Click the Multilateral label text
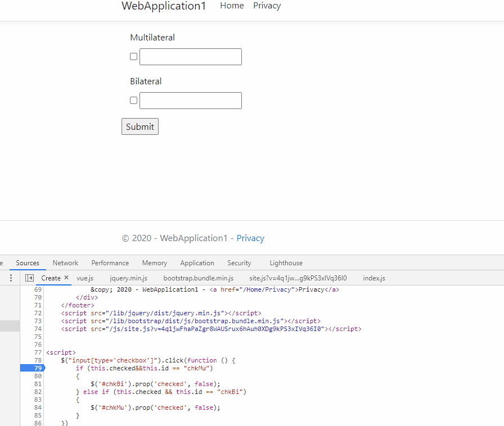The height and width of the screenshot is (426, 504). click(x=152, y=38)
